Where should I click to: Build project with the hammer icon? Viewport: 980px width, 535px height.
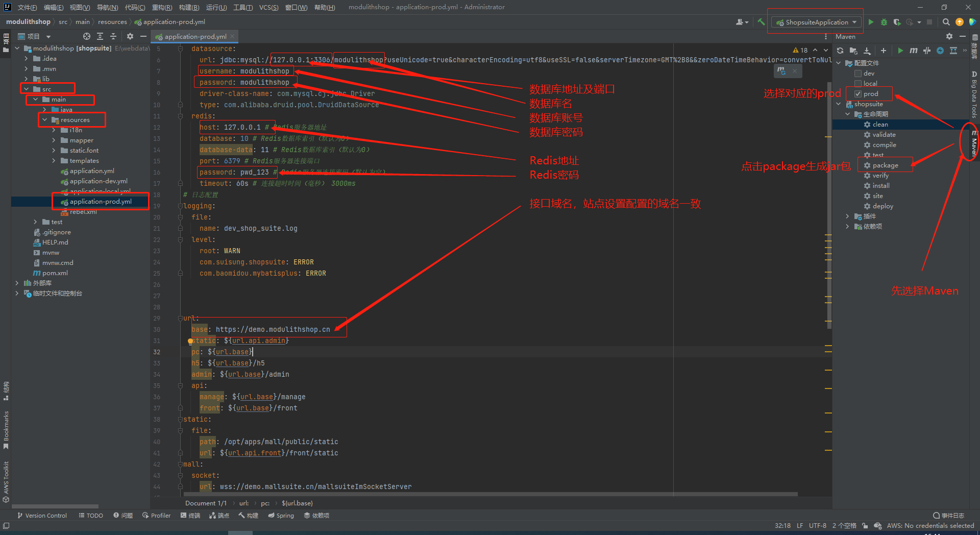pyautogui.click(x=761, y=22)
